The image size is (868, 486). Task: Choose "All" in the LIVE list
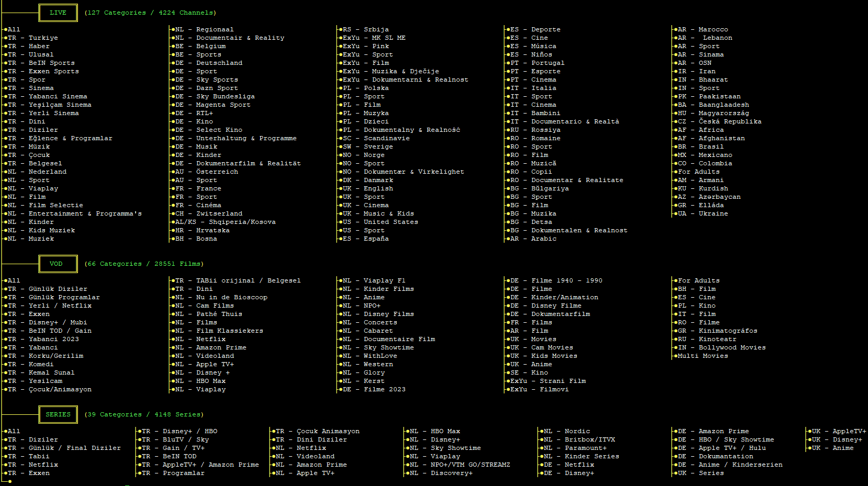14,29
